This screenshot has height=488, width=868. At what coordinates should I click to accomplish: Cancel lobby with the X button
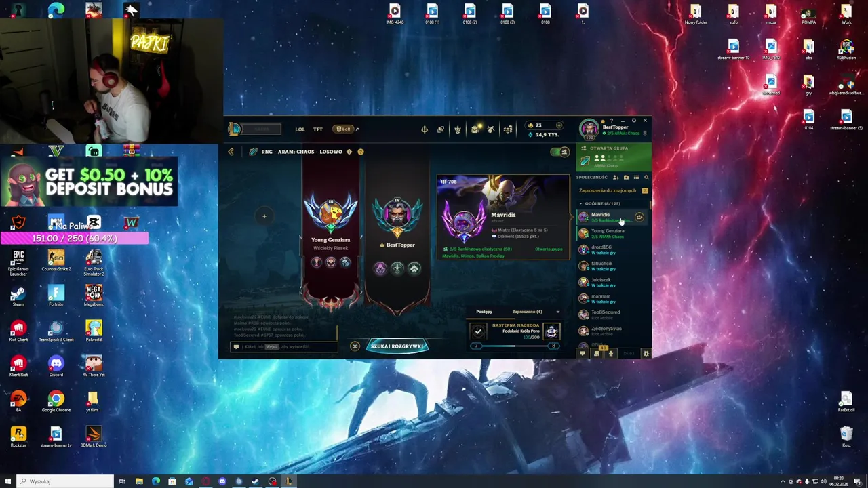[355, 346]
